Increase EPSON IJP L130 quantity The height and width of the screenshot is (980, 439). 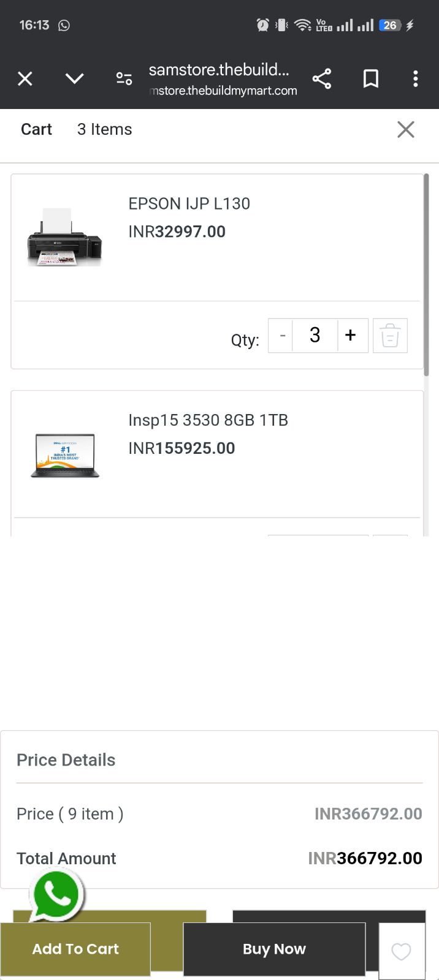(x=351, y=336)
